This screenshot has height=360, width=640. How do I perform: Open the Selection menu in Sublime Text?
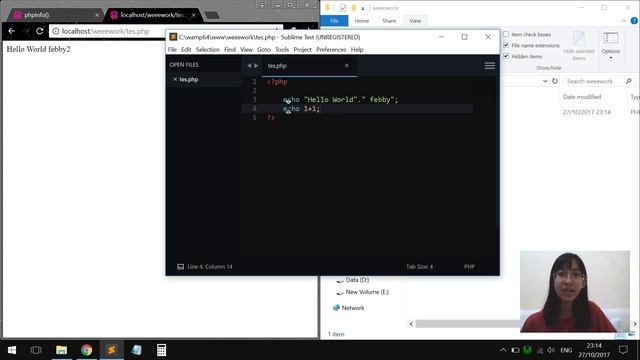[x=207, y=49]
